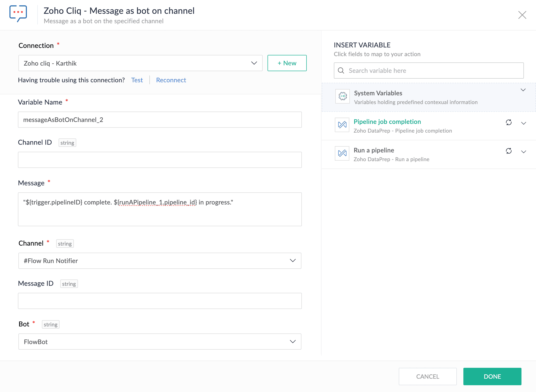The height and width of the screenshot is (392, 536).
Task: Click the Run a pipeline DataPrep icon
Action: [342, 153]
